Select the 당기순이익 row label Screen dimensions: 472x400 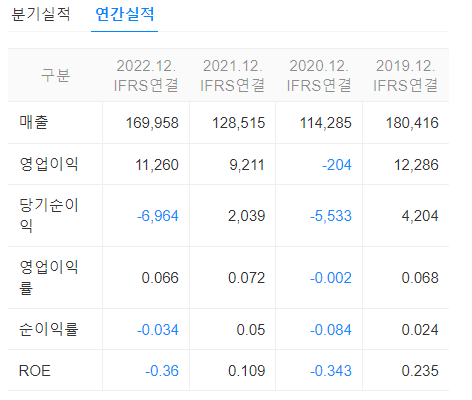49,215
